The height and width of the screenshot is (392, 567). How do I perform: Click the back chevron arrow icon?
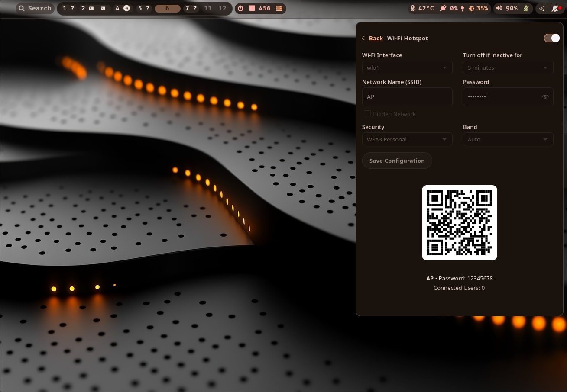click(x=363, y=38)
